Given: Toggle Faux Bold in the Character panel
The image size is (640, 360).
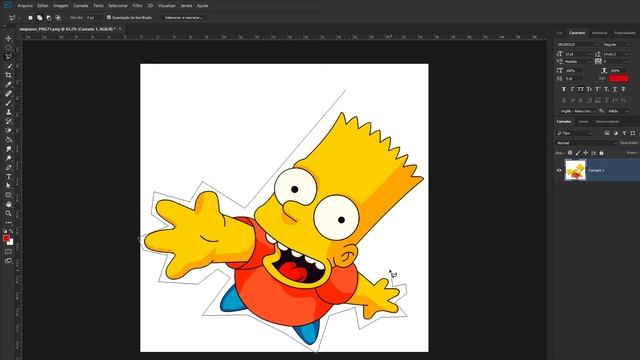Looking at the screenshot, I should [x=564, y=89].
